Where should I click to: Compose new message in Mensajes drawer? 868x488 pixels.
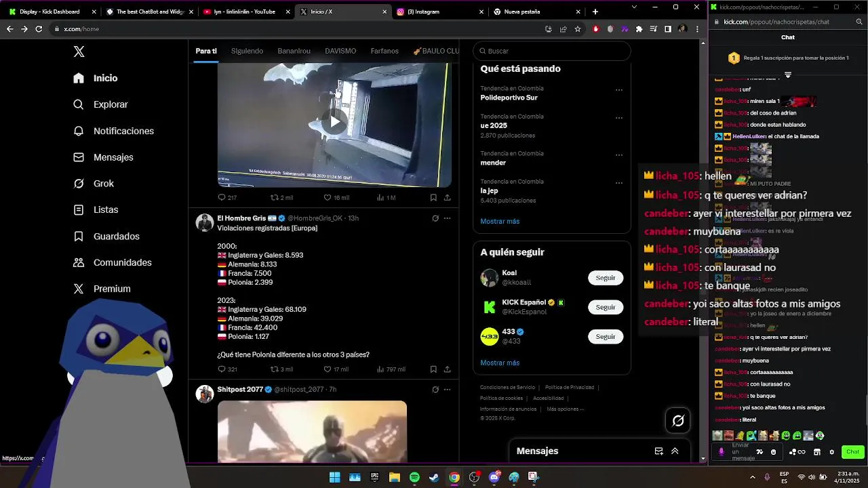pyautogui.click(x=658, y=451)
